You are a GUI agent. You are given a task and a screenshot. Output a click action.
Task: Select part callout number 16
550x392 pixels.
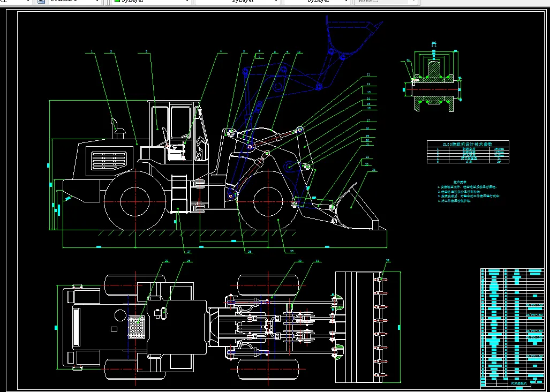click(368, 108)
